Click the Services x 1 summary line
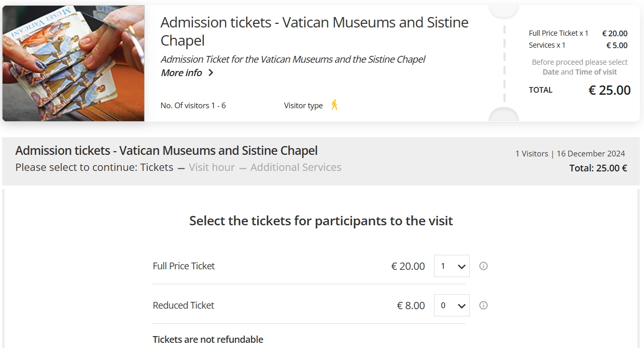The image size is (644, 348). click(x=578, y=45)
